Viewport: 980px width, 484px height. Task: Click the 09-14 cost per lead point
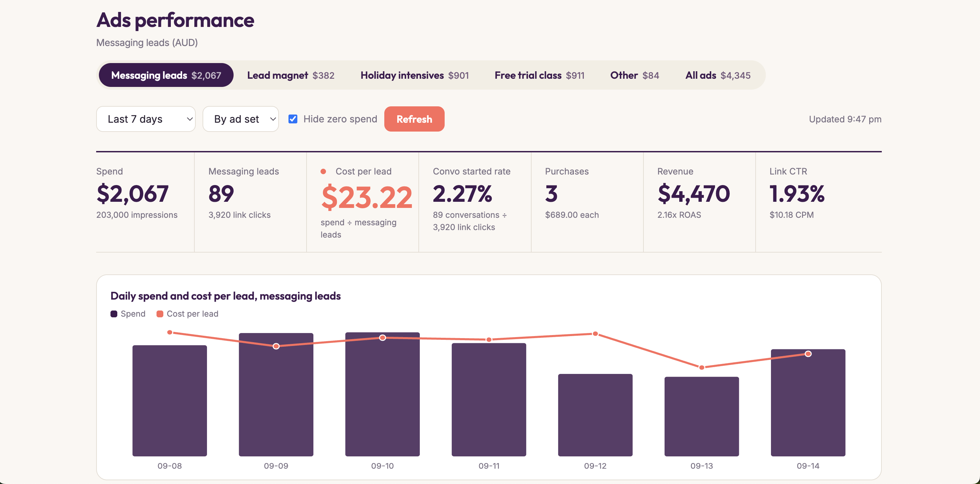pyautogui.click(x=808, y=354)
